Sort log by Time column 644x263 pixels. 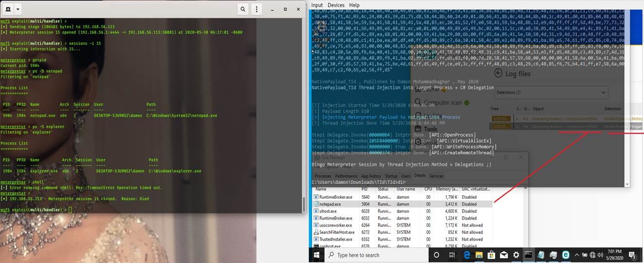pyautogui.click(x=495, y=109)
